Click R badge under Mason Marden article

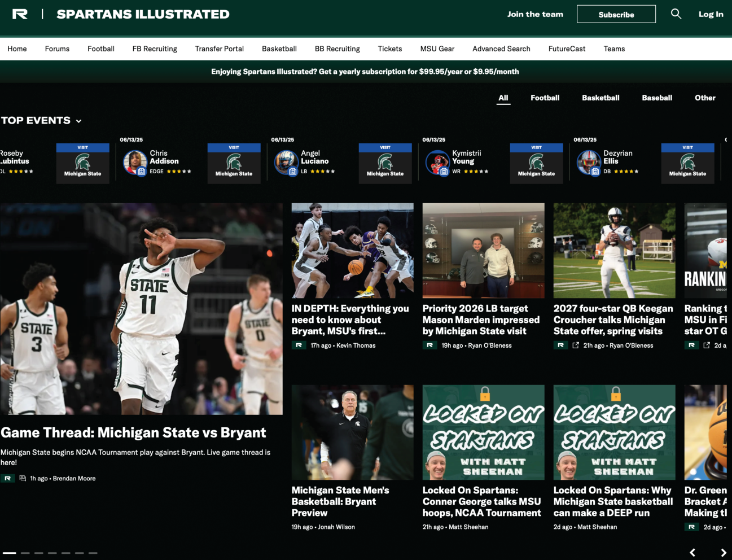429,345
